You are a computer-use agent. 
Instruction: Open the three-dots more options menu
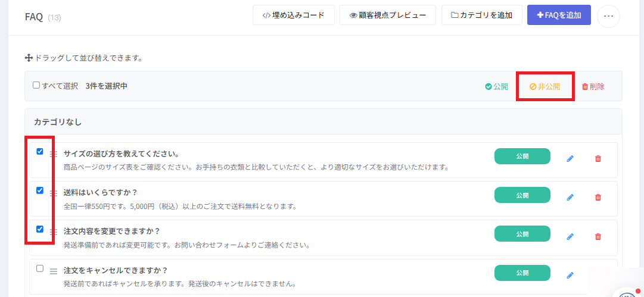(x=608, y=16)
